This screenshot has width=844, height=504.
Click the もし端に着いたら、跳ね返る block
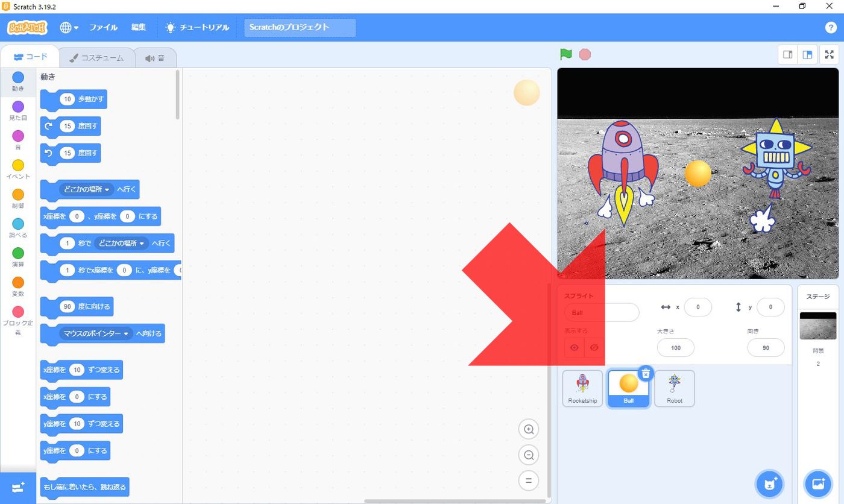tap(85, 487)
